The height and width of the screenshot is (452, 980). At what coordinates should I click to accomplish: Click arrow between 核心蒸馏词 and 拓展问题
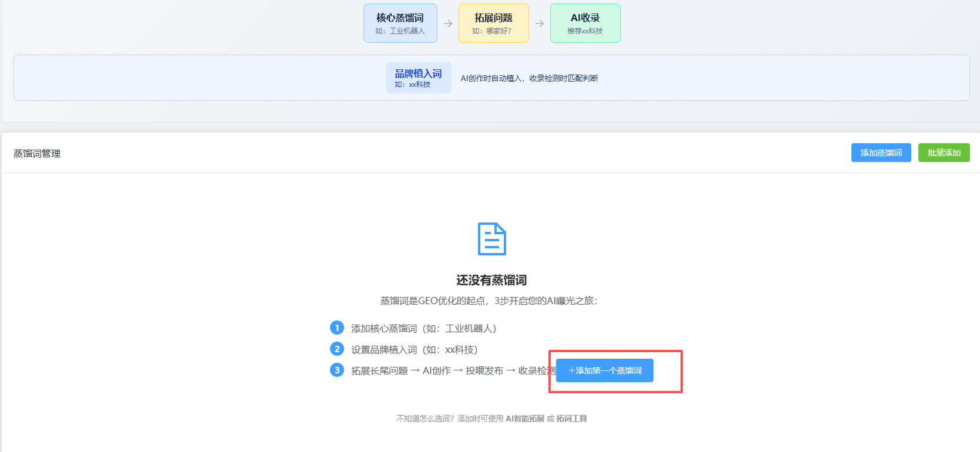[447, 23]
